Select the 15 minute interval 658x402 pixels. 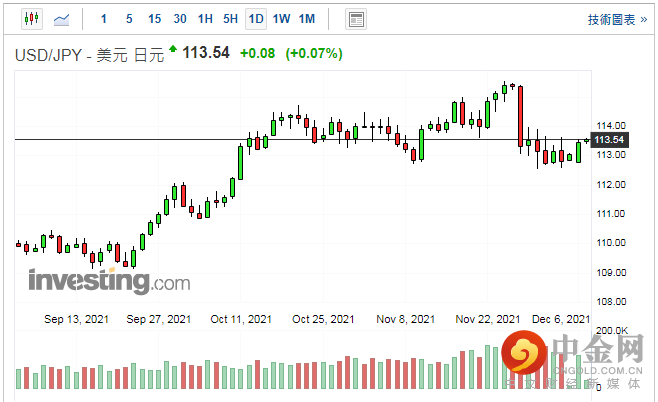point(154,19)
